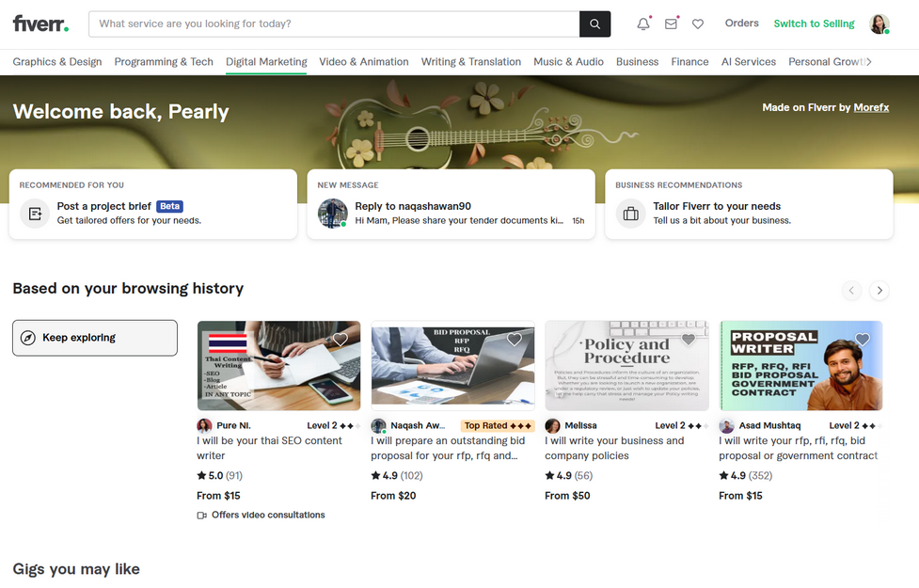Image resolution: width=919 pixels, height=588 pixels.
Task: Open 'I will write your rfp, rfi, rfq' gig
Action: coord(799,448)
